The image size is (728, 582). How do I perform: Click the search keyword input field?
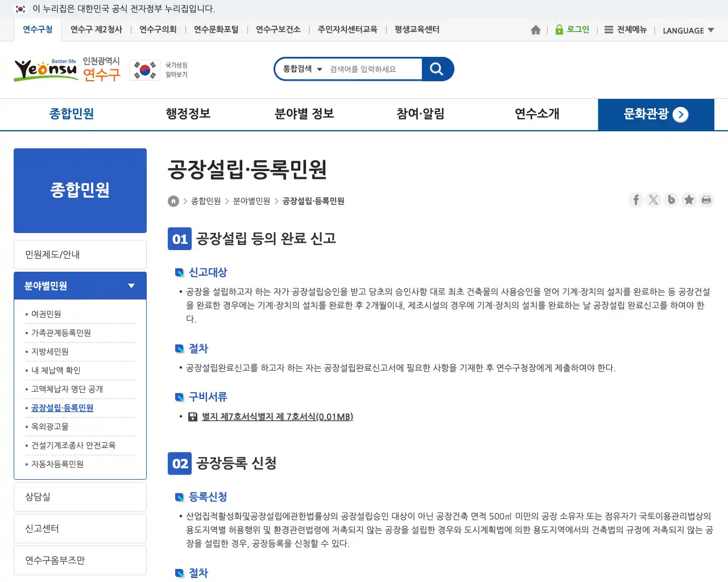373,69
